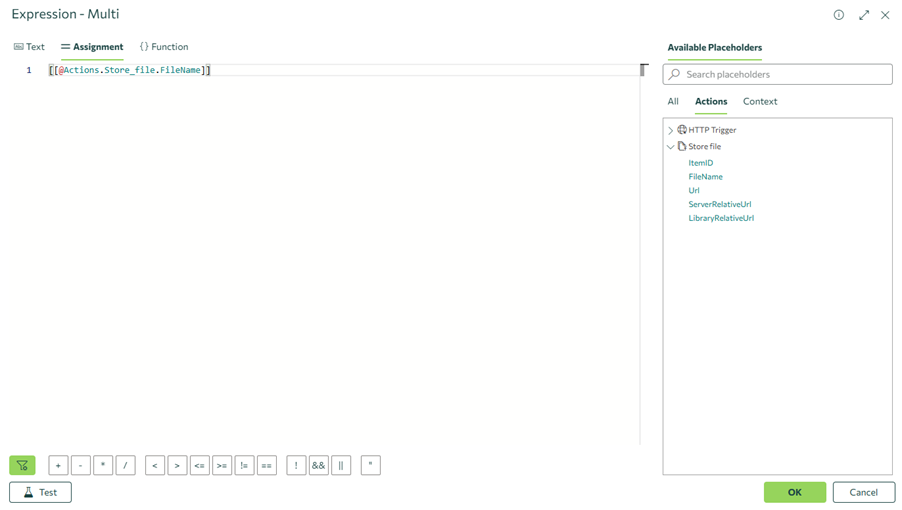The width and height of the screenshot is (902, 510).
Task: Switch to the Text tab
Action: (x=29, y=47)
